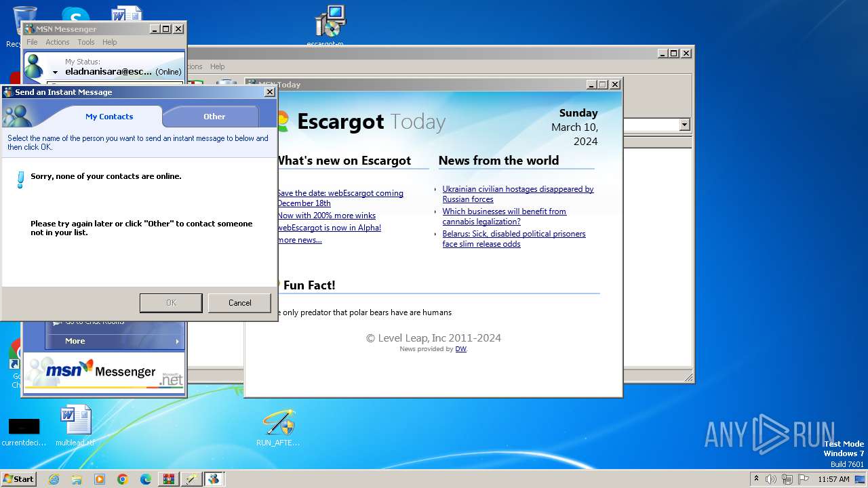
Task: Click the MSN Messenger .NET banner
Action: pos(104,371)
